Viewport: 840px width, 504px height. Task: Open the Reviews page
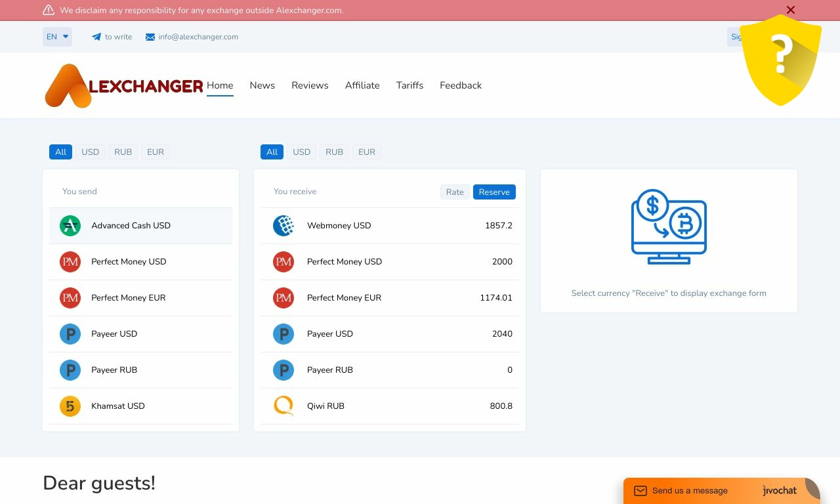310,85
